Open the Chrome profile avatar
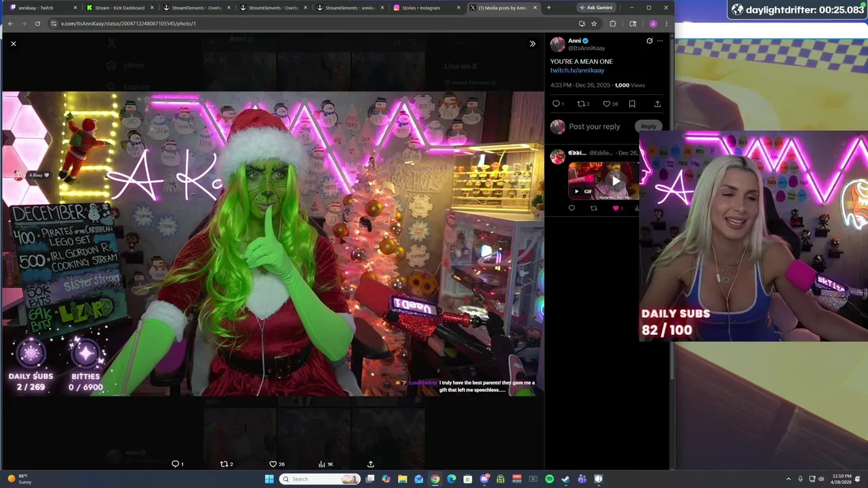The image size is (868, 488). tap(653, 24)
